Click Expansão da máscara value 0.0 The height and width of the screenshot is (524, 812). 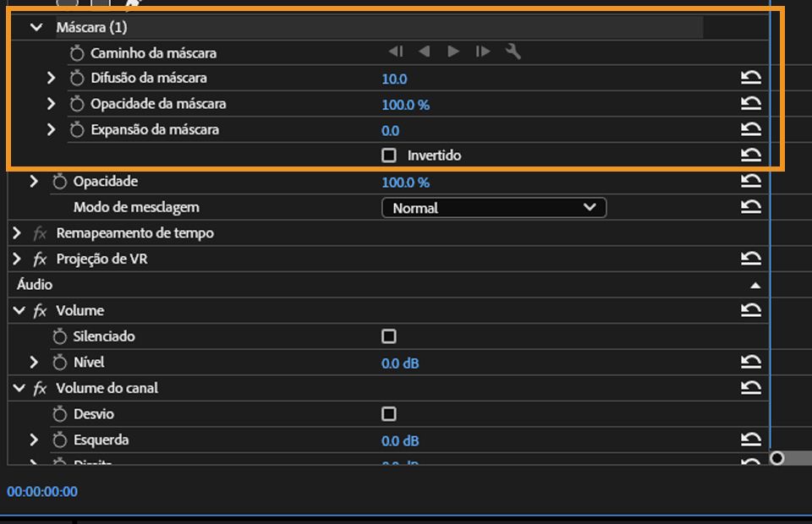click(391, 131)
